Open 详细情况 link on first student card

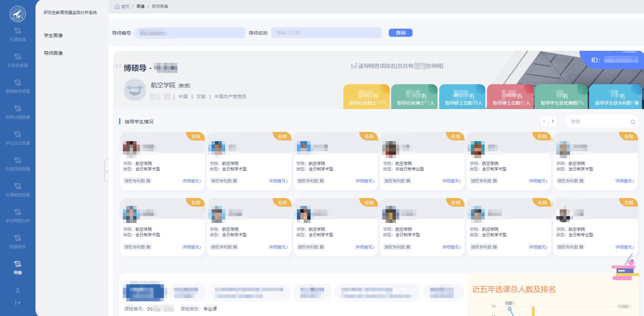coord(191,181)
